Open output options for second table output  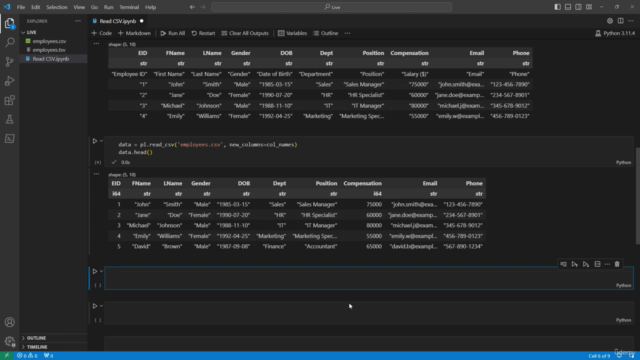coord(96,174)
